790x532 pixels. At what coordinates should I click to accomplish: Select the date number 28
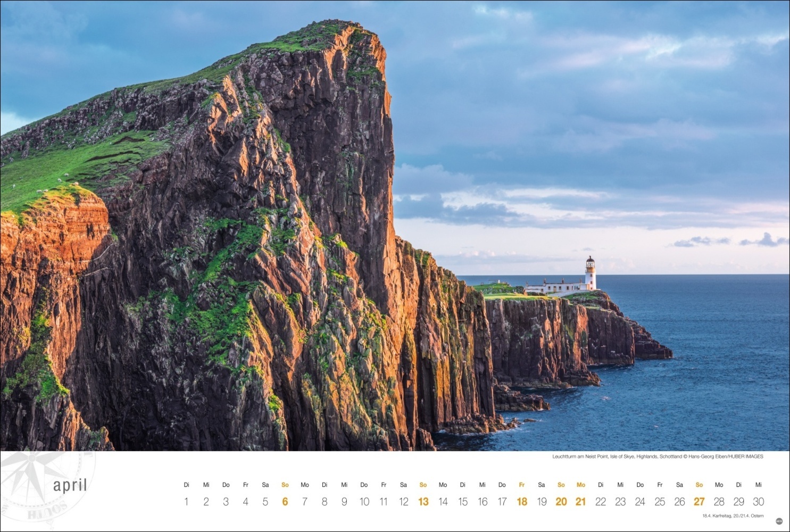click(719, 502)
